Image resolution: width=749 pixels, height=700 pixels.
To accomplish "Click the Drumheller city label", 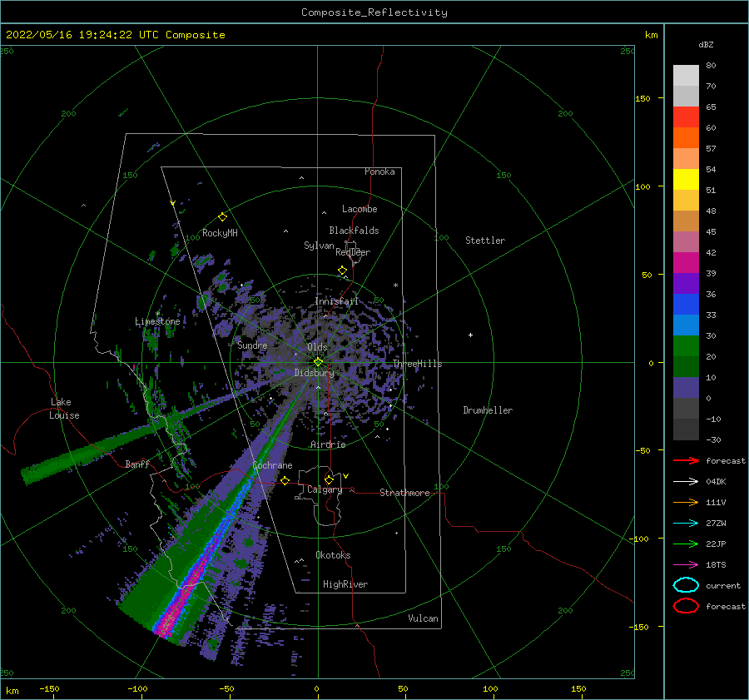I will coord(488,410).
